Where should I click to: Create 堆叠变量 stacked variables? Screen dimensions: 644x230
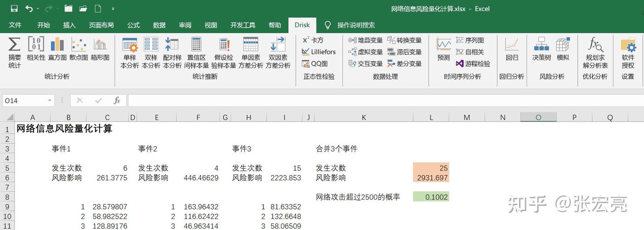pyautogui.click(x=365, y=40)
